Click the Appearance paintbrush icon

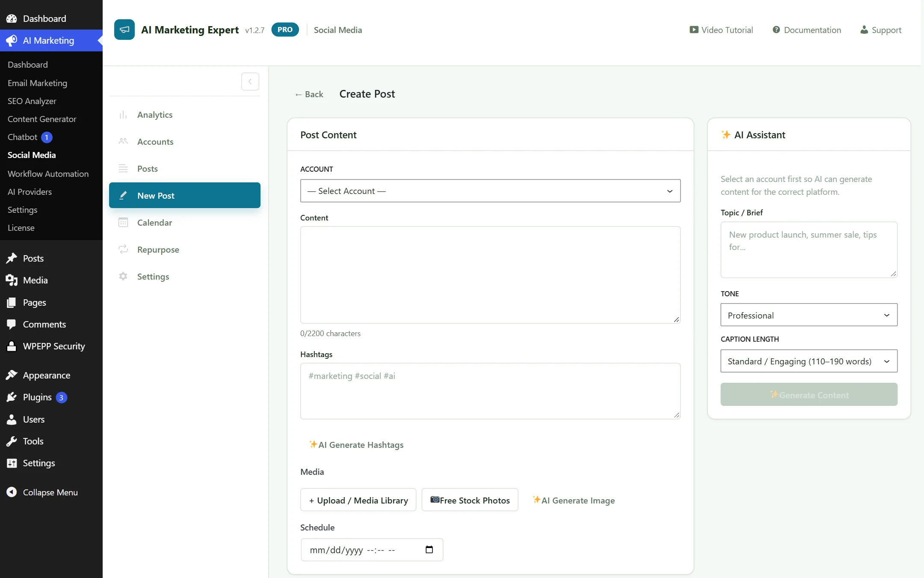click(12, 375)
